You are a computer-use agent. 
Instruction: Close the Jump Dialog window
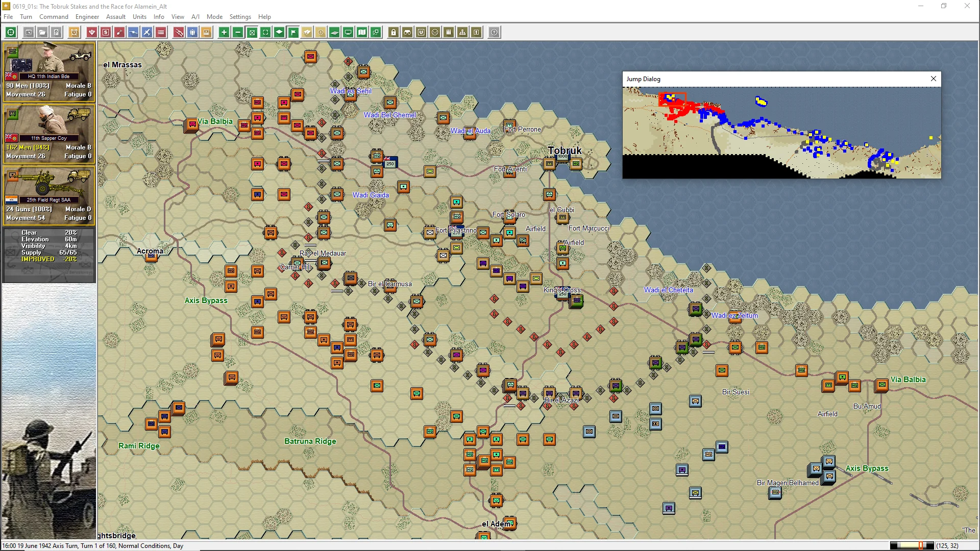pyautogui.click(x=934, y=79)
